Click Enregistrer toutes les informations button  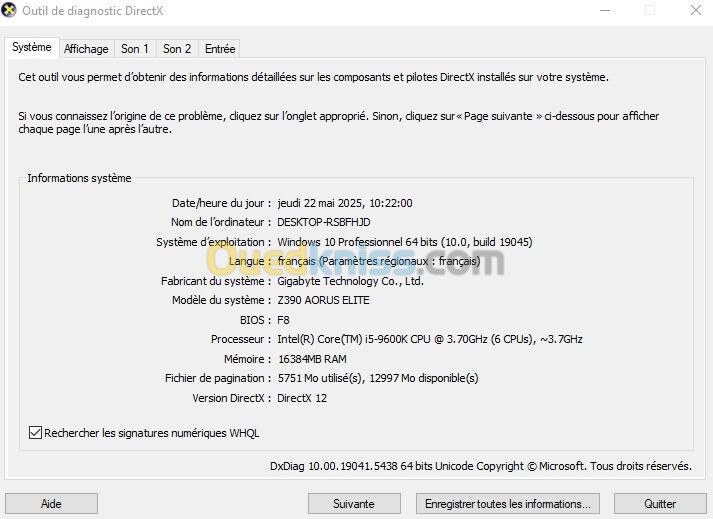pos(507,504)
